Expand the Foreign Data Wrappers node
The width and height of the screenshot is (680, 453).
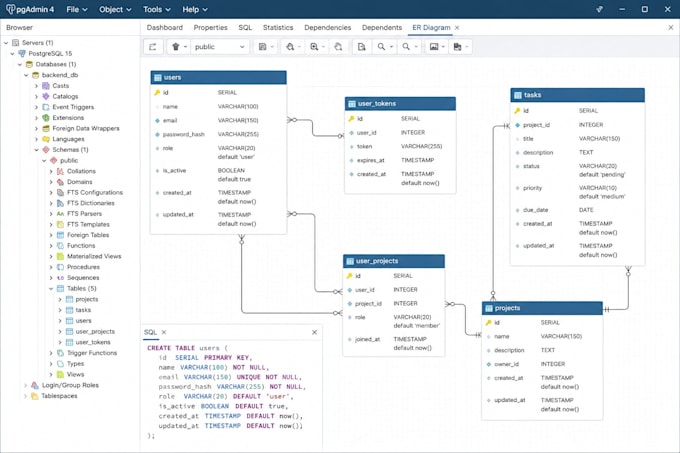point(36,128)
